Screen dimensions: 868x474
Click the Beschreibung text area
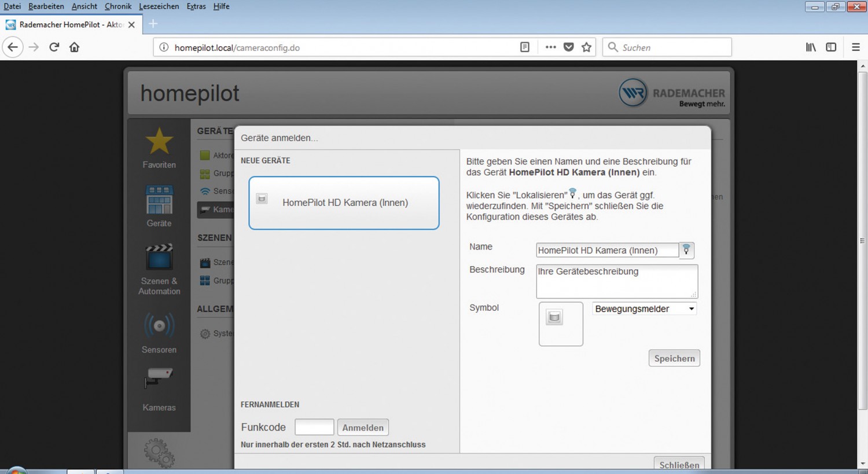(x=617, y=281)
